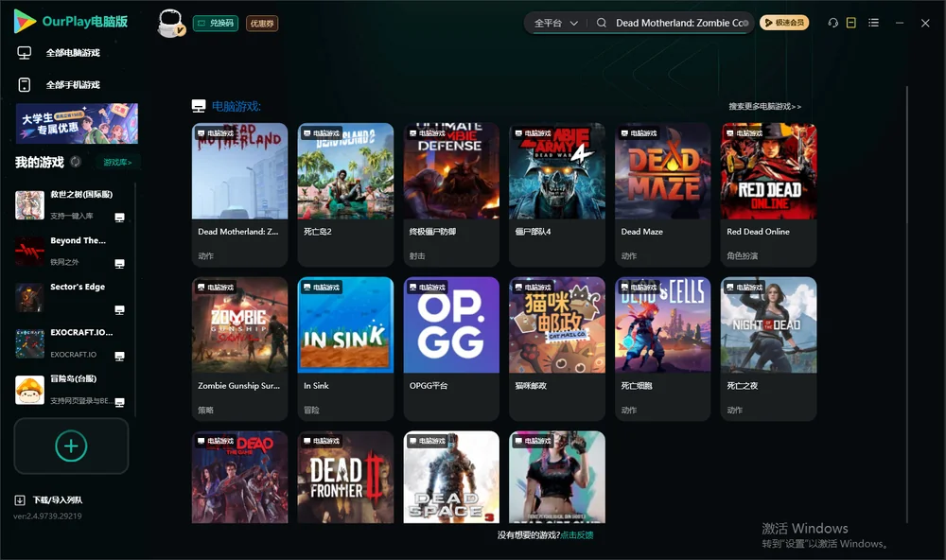
Task: Click the EXOCRAFT.IO game icon
Action: [x=29, y=344]
